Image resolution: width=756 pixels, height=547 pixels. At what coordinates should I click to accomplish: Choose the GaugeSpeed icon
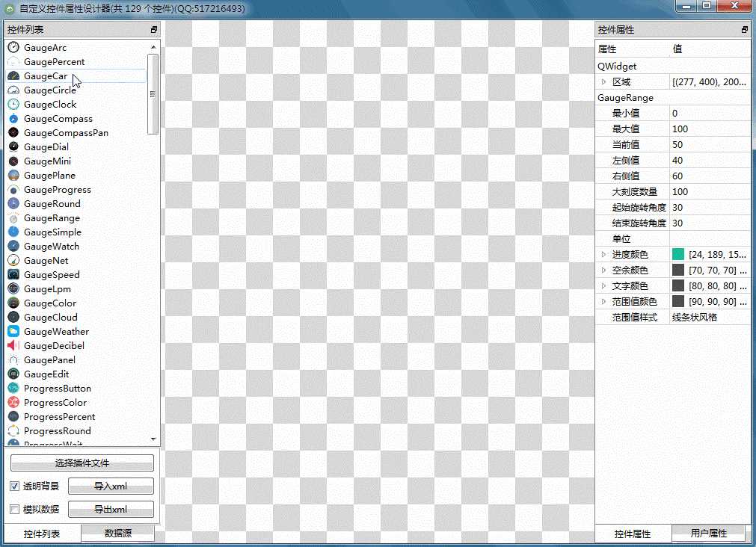13,275
